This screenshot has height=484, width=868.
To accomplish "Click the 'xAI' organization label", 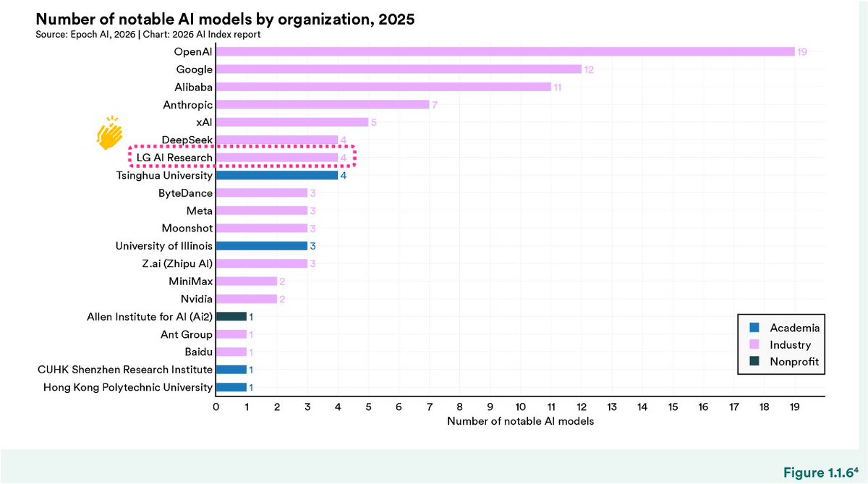I will (x=203, y=122).
